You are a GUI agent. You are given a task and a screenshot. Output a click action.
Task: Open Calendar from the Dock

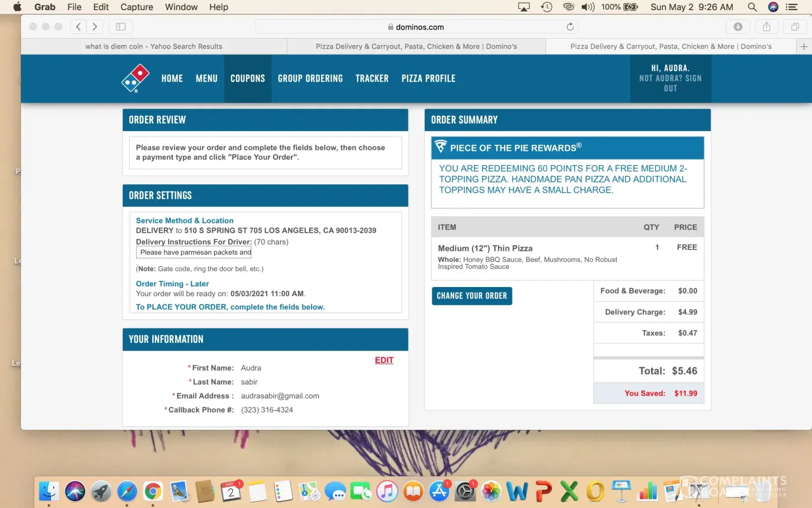[x=231, y=491]
